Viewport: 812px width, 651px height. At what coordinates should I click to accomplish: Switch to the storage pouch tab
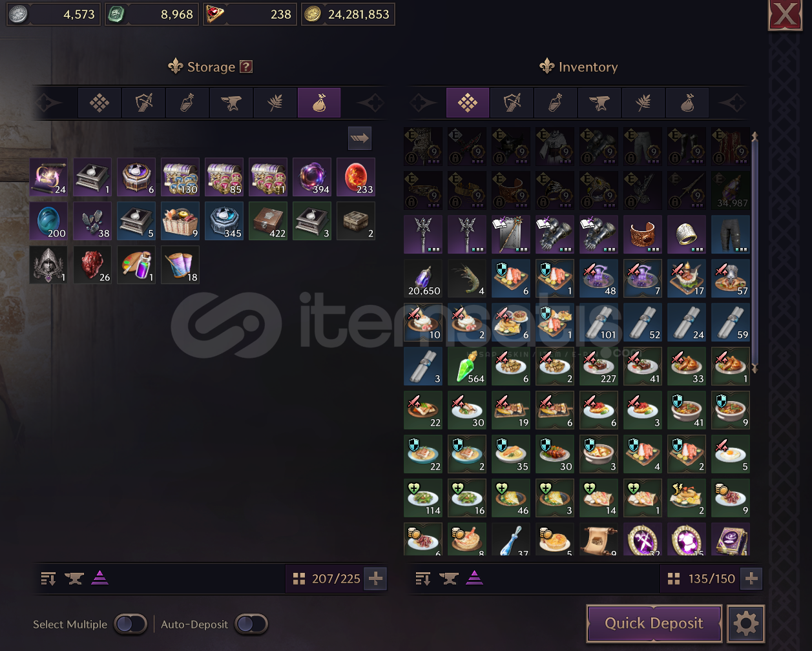tap(319, 103)
